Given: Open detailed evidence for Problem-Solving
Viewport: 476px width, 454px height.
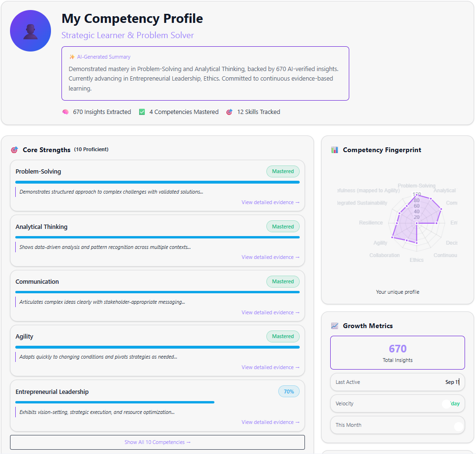Looking at the screenshot, I should 270,202.
